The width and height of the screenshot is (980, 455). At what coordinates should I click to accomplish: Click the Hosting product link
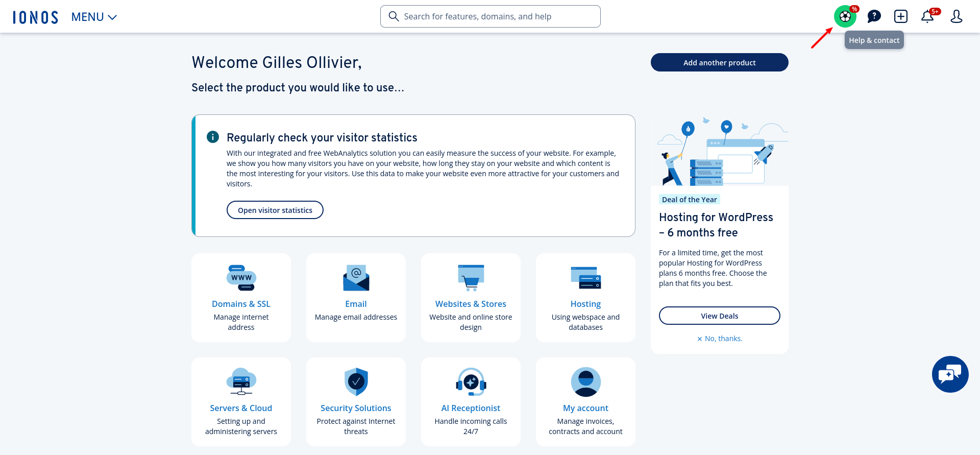(585, 304)
